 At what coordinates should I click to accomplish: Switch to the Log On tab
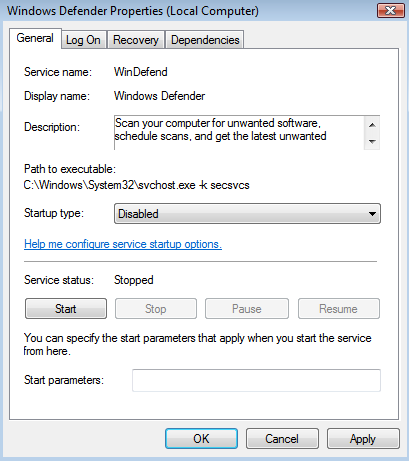coord(83,40)
